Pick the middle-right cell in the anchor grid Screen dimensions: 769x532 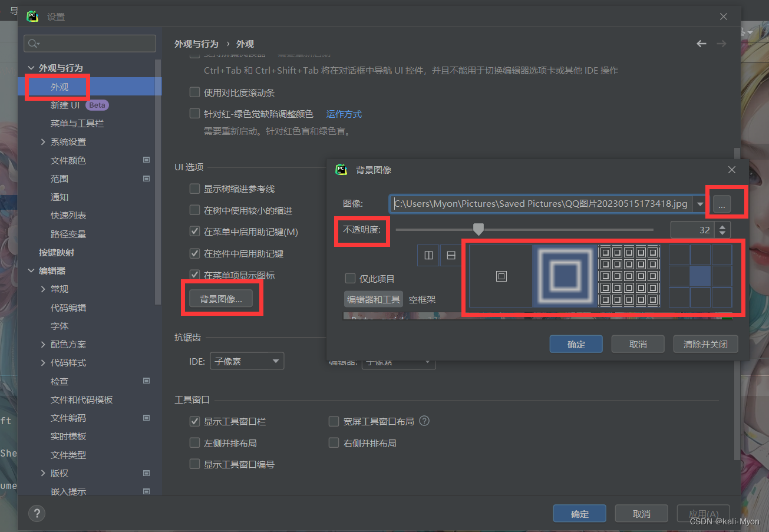pos(722,276)
